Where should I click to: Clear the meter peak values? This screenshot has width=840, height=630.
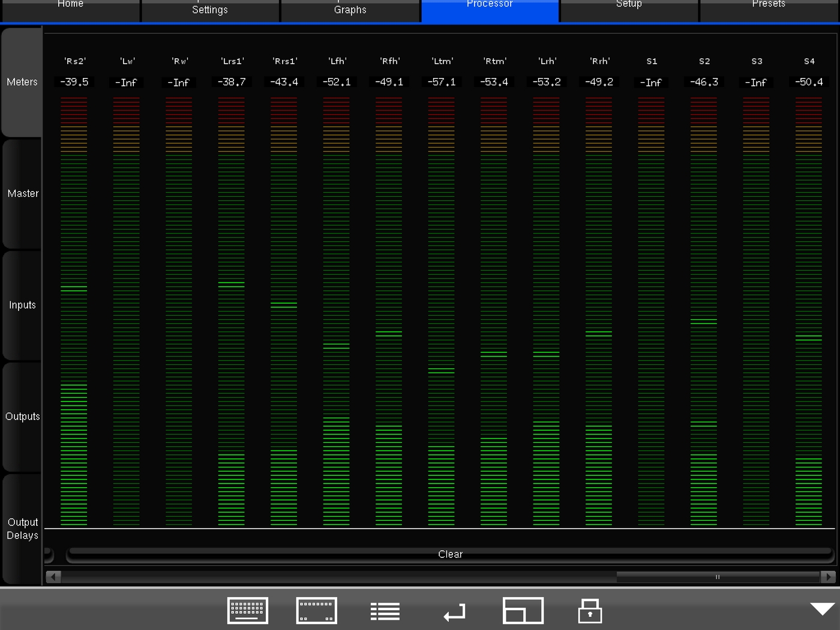coord(450,554)
